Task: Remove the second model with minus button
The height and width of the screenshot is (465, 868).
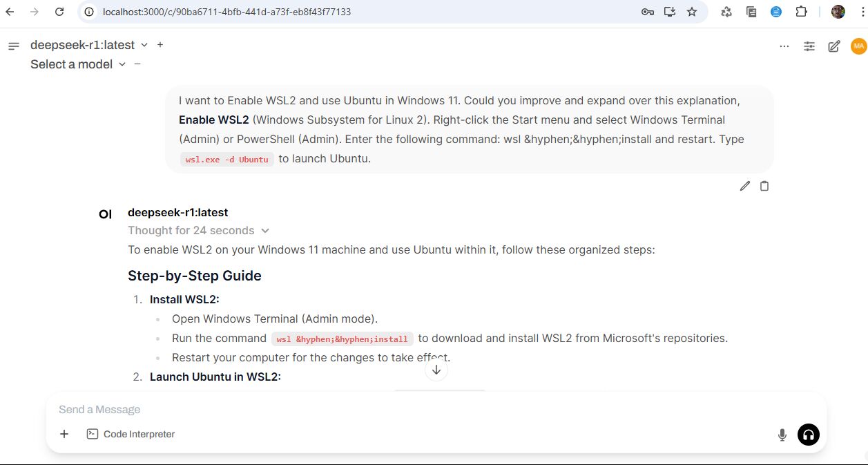Action: [x=137, y=64]
